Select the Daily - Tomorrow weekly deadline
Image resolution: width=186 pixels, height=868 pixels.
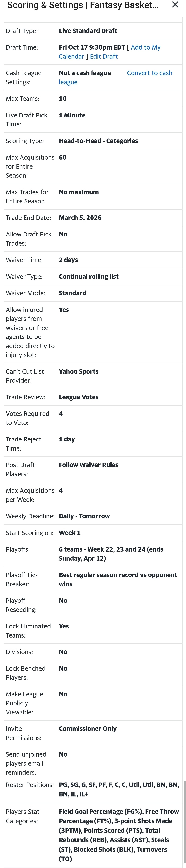[84, 516]
